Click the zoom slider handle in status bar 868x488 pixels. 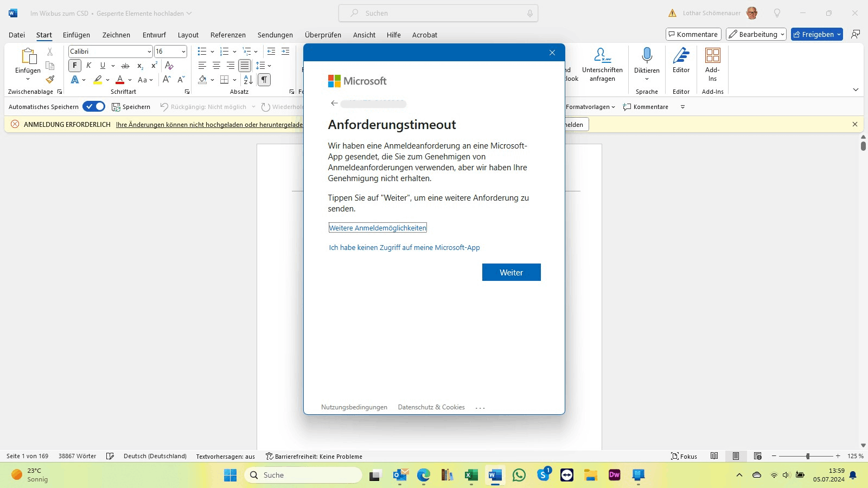tap(808, 456)
